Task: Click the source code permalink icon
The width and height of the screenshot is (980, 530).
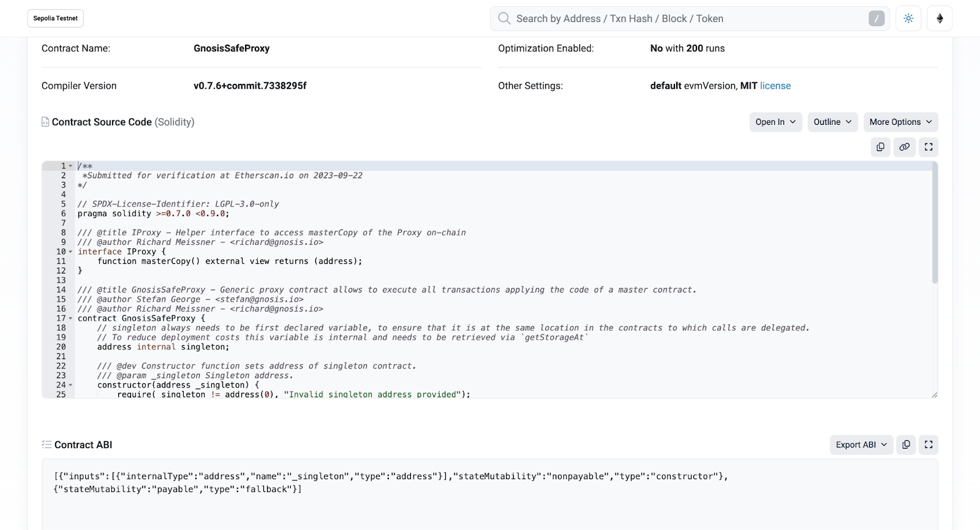Action: pyautogui.click(x=904, y=147)
